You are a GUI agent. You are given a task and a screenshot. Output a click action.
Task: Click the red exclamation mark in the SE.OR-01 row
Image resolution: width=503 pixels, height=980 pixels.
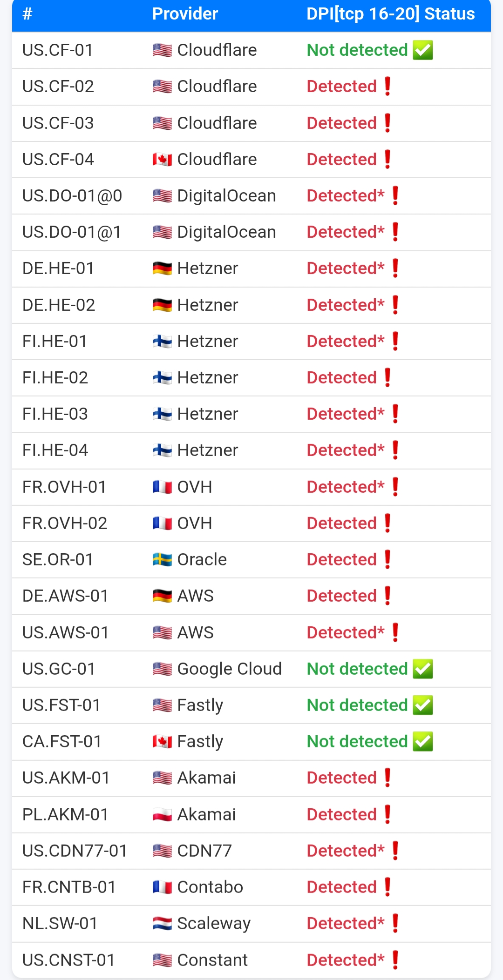(387, 559)
